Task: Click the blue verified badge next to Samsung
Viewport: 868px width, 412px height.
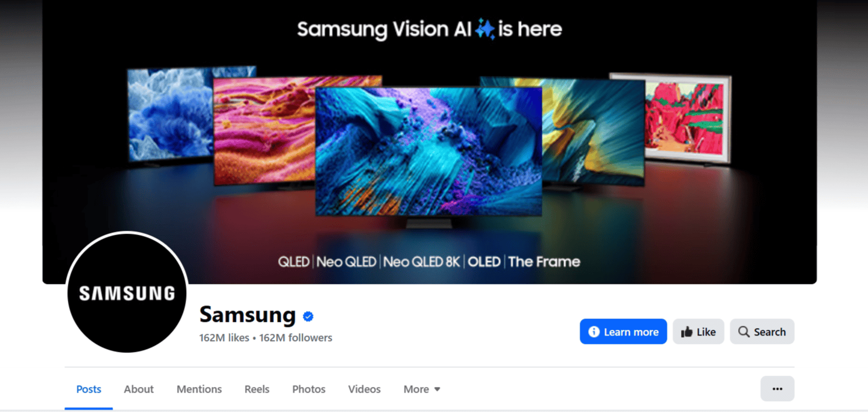Action: click(308, 317)
